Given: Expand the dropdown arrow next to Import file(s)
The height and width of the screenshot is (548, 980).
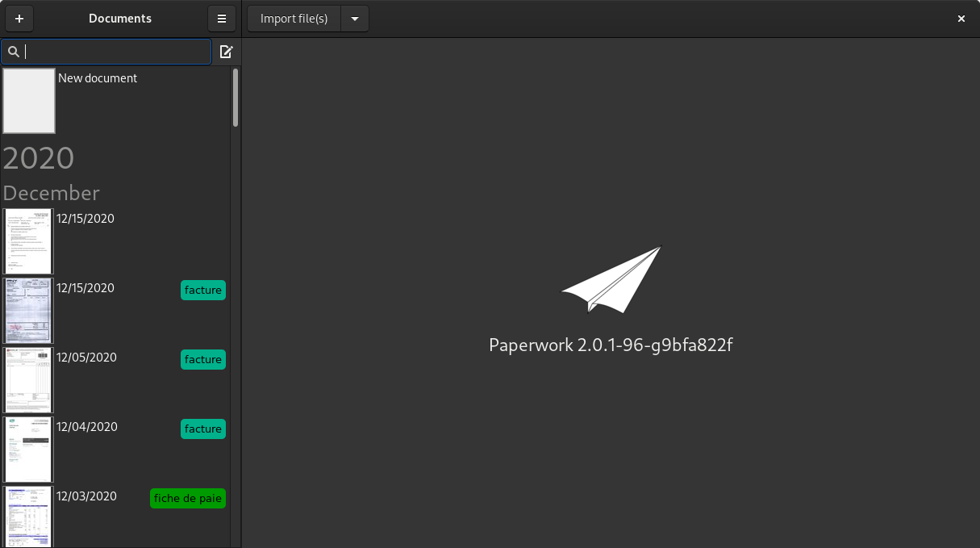Looking at the screenshot, I should pos(355,19).
